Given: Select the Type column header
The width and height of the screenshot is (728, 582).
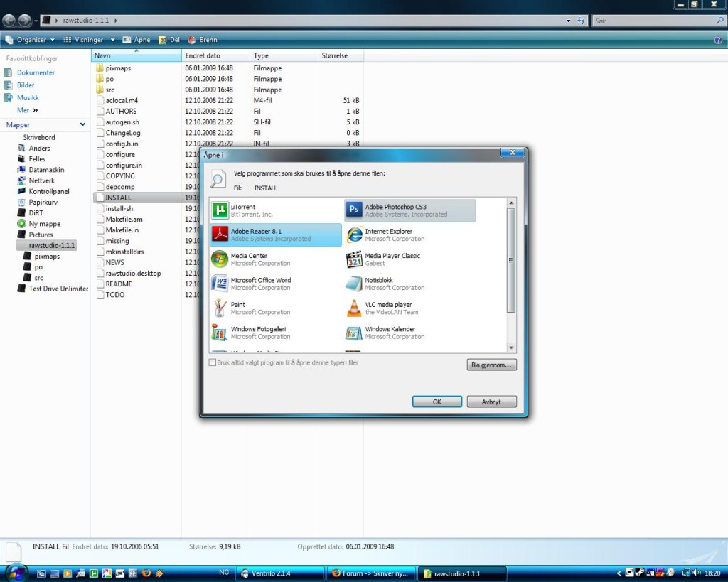Looking at the screenshot, I should pyautogui.click(x=284, y=55).
